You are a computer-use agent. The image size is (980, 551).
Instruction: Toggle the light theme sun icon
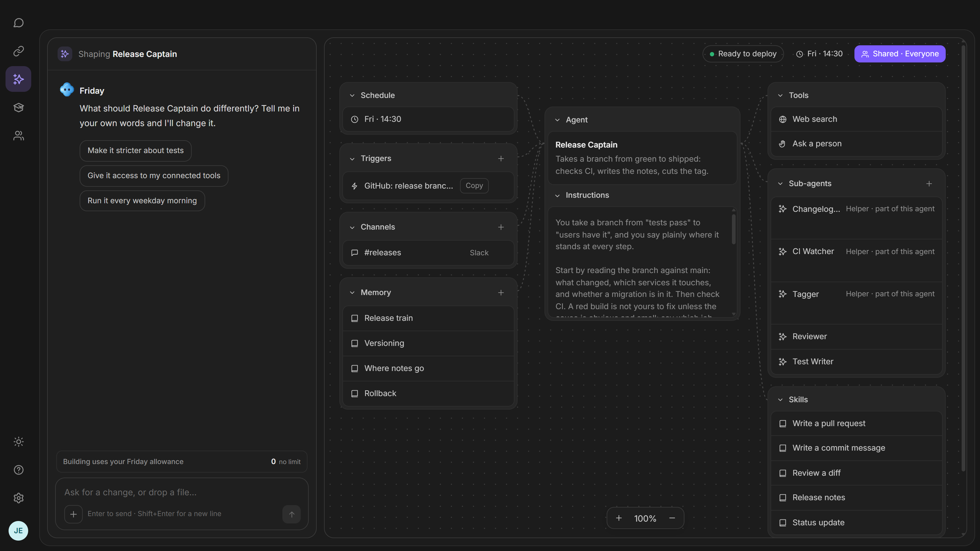18,441
